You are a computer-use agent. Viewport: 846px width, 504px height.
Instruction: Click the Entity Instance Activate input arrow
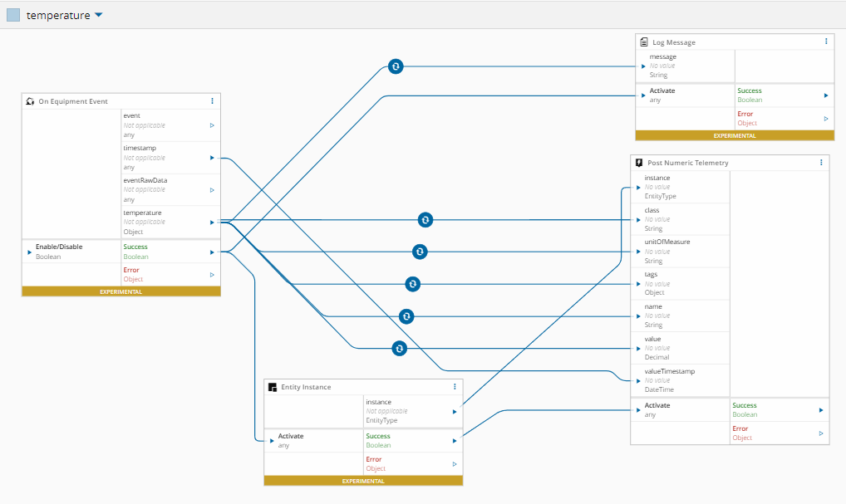271,441
